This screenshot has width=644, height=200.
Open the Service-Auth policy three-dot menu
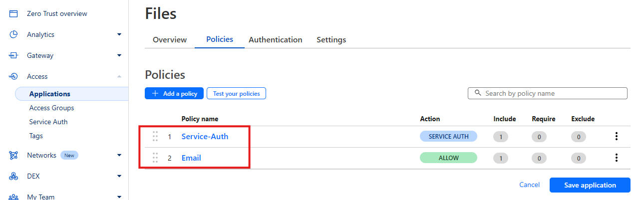617,137
